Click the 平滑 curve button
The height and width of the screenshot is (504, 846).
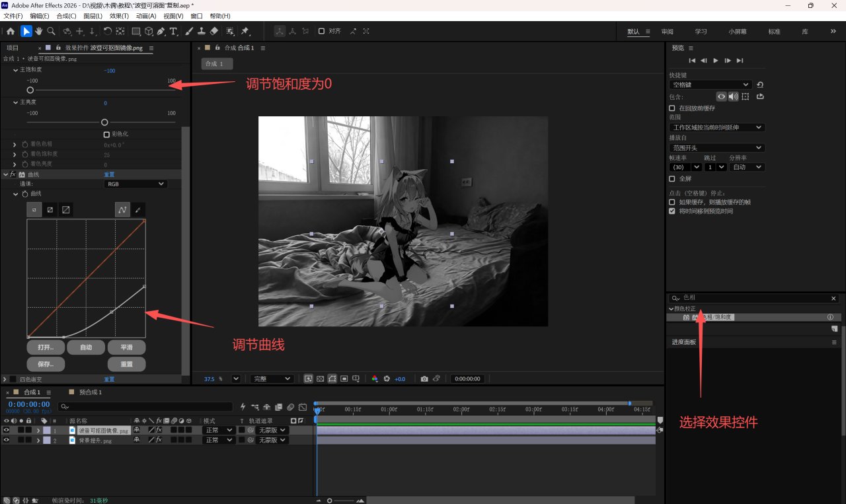tap(127, 347)
